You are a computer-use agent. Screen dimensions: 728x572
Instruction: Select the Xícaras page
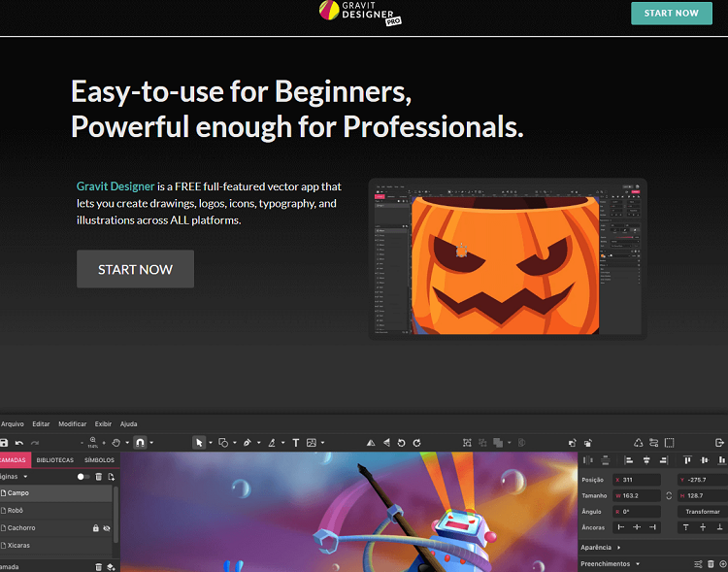pos(55,546)
